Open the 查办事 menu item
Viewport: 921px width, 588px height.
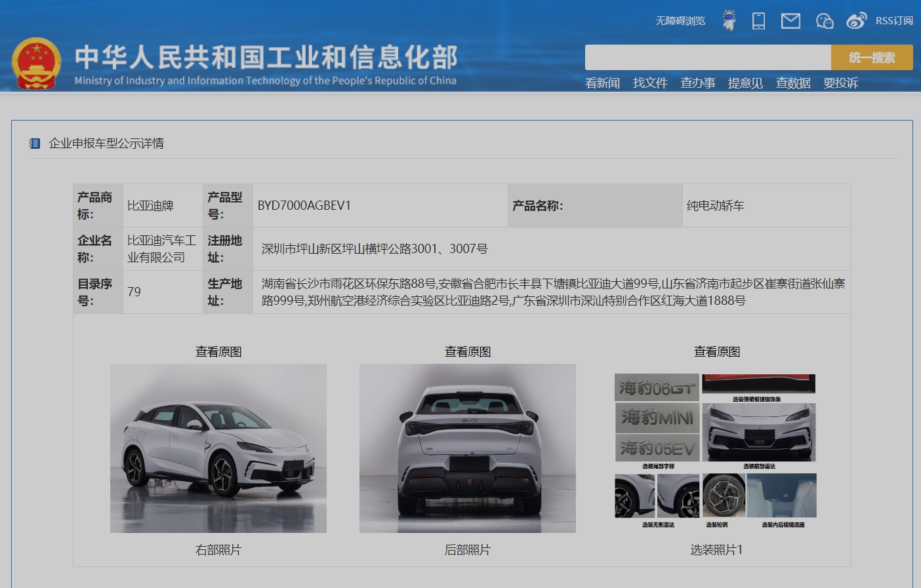pyautogui.click(x=698, y=83)
